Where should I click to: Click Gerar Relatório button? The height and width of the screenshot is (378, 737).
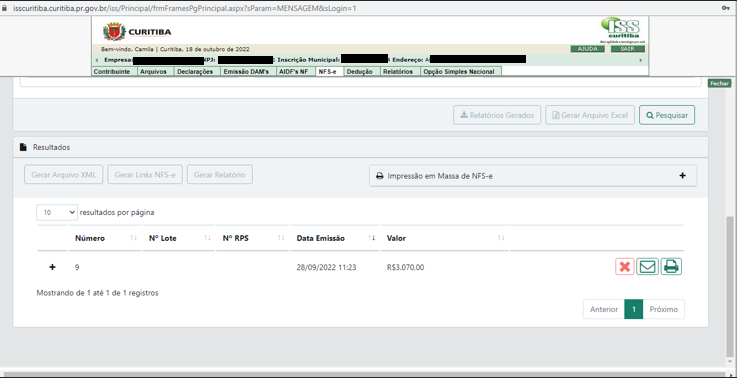coord(220,174)
